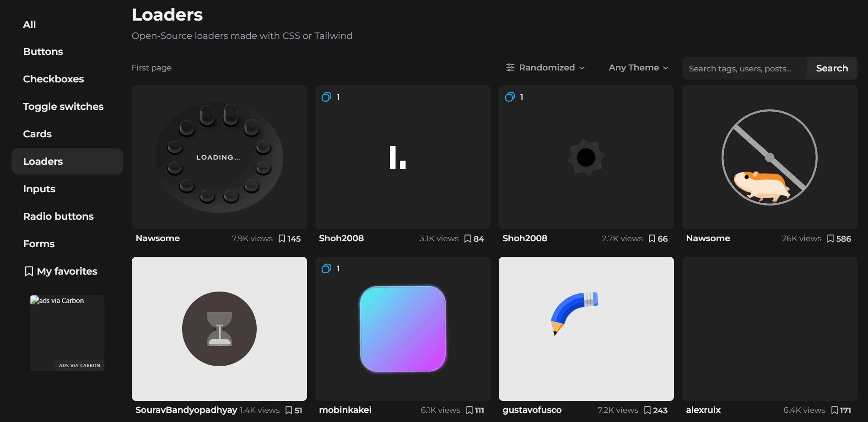Viewport: 868px width, 422px height.
Task: Click the bookmark icon on alexruix's loader
Action: click(x=834, y=410)
